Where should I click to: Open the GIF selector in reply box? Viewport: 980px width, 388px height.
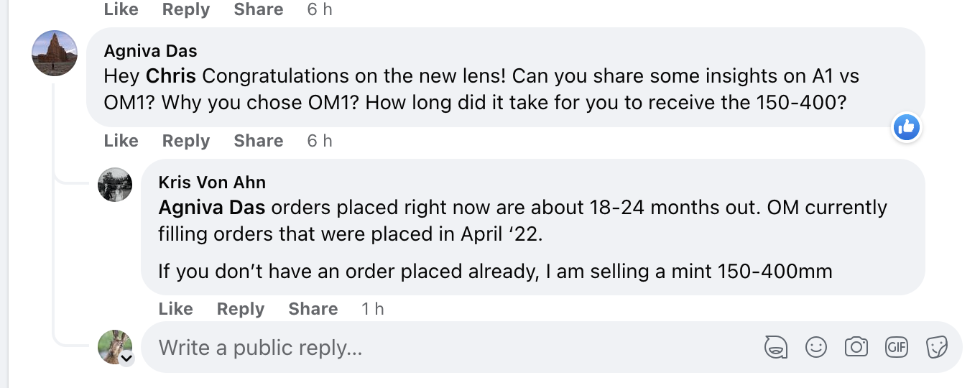click(897, 348)
